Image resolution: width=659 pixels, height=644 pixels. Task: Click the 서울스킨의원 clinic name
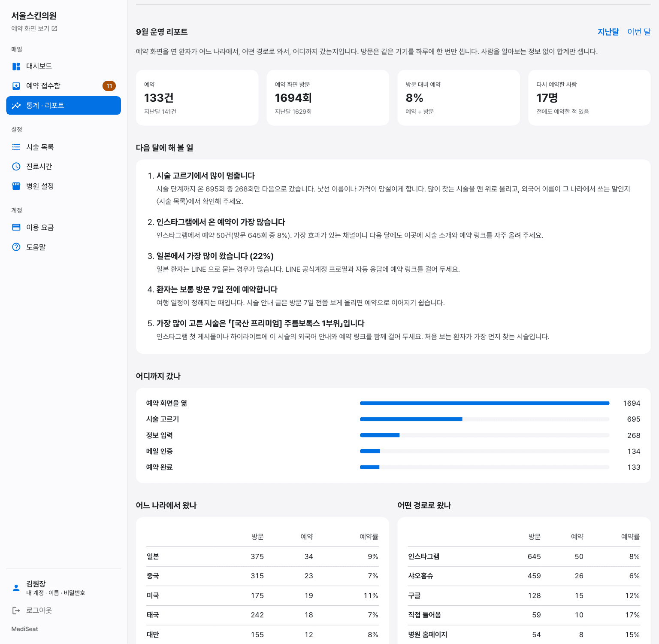34,16
